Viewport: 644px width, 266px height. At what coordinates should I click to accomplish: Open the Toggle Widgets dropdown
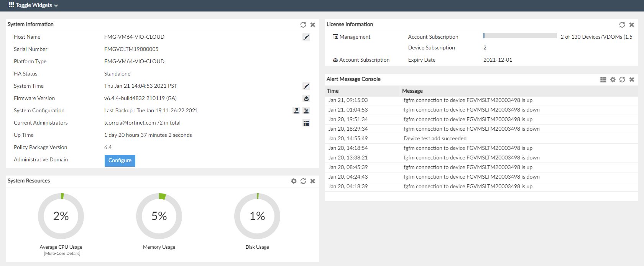[x=33, y=5]
